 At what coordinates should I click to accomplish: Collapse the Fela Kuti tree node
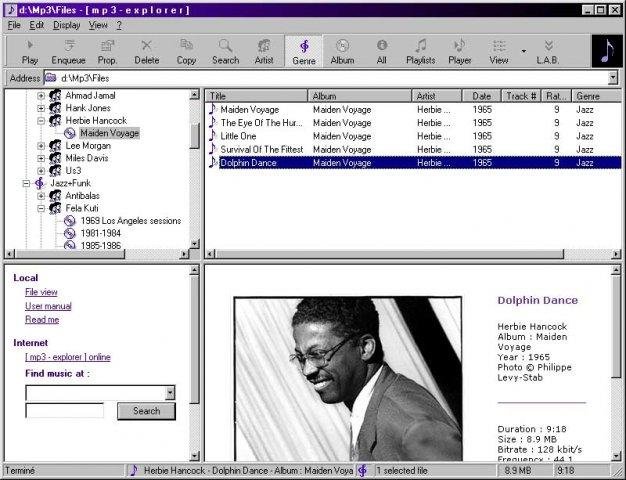41,208
